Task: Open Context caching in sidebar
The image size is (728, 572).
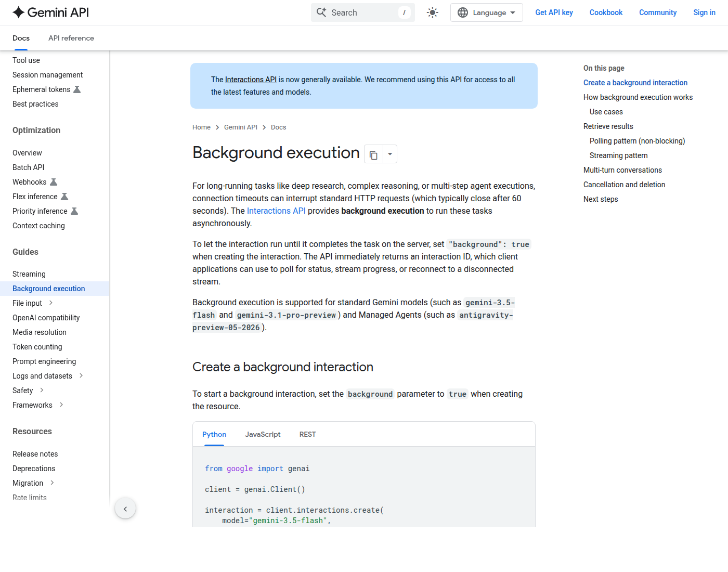Action: pyautogui.click(x=38, y=226)
